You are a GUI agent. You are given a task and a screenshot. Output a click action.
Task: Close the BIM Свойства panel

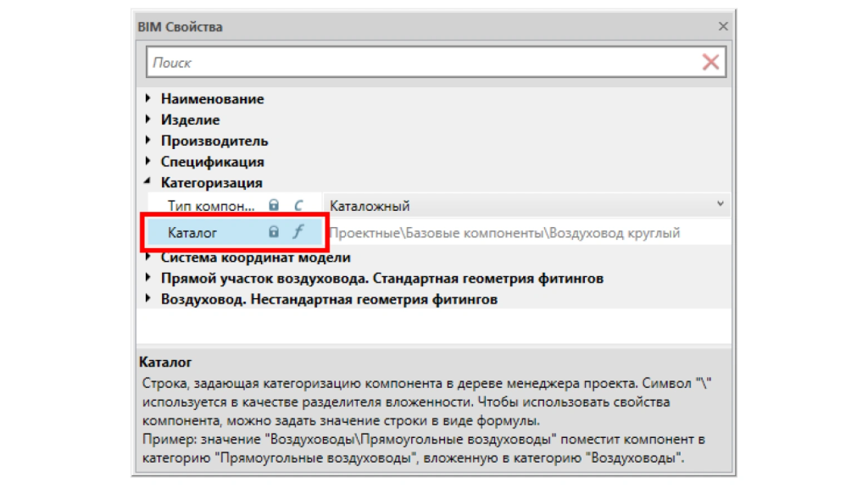click(723, 26)
